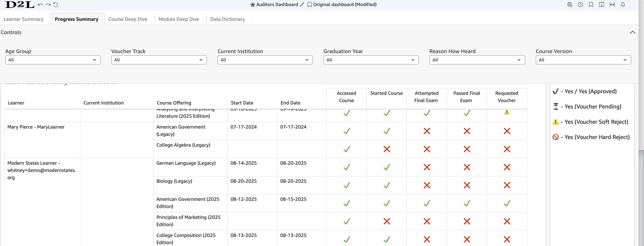This screenshot has width=644, height=246.
Task: Drill down into Biology (Legacy) course
Action: point(174,181)
